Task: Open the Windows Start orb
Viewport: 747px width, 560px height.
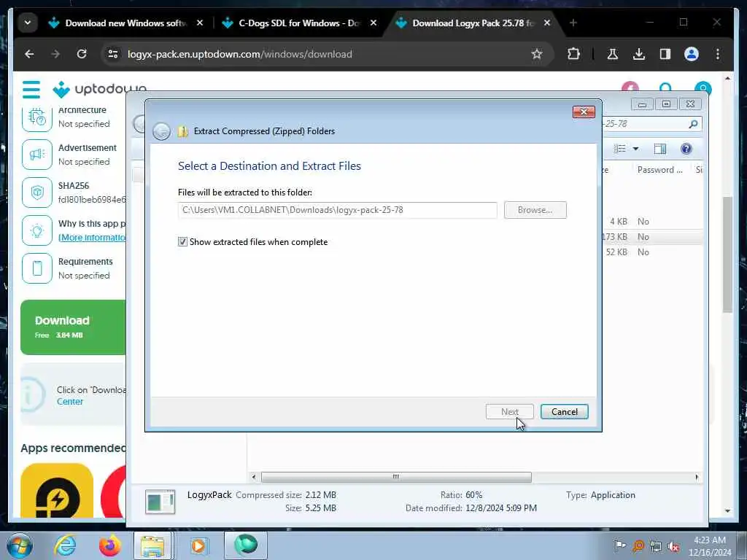Action: tap(19, 545)
